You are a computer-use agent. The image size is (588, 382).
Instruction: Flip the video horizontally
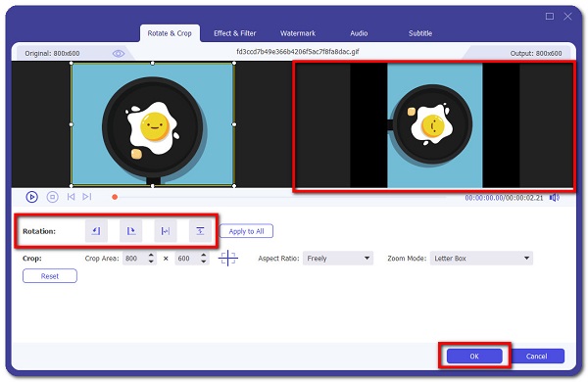pyautogui.click(x=166, y=231)
